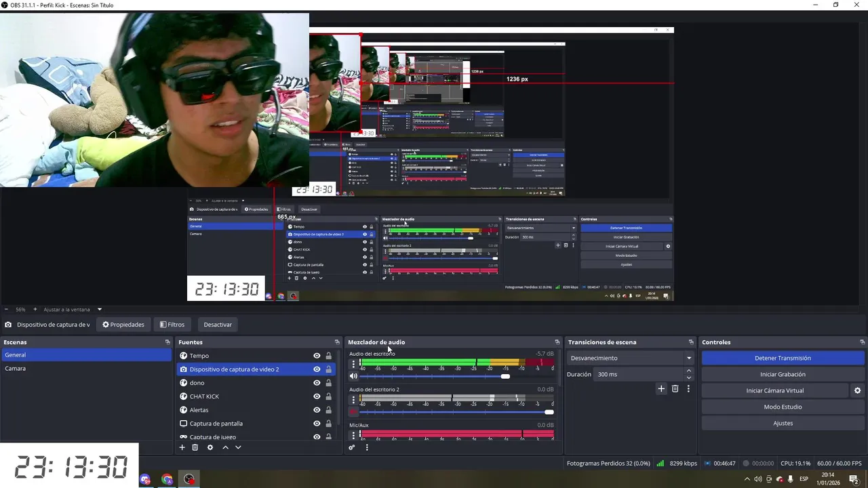This screenshot has height=488, width=868.
Task: Hide the Captura de pantalla source
Action: 317,424
